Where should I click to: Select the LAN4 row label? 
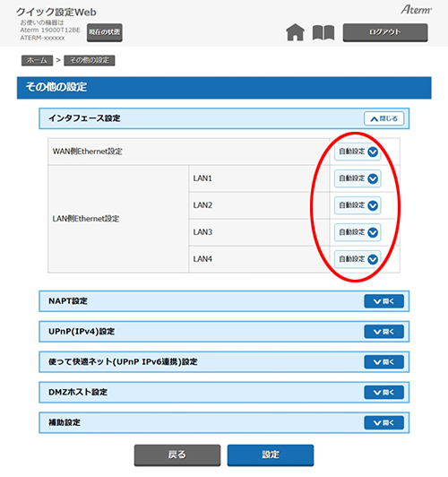coord(202,259)
